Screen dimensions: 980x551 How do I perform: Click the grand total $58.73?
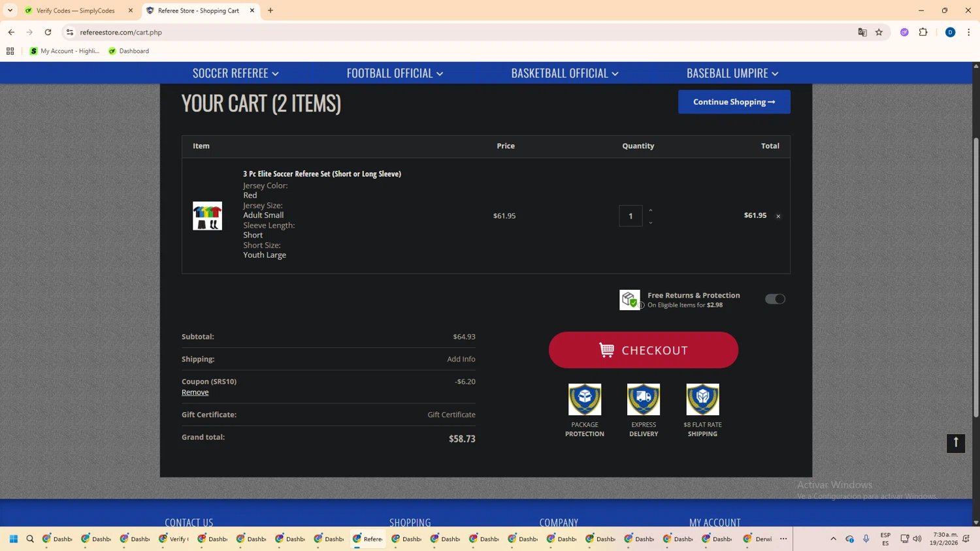click(x=462, y=439)
